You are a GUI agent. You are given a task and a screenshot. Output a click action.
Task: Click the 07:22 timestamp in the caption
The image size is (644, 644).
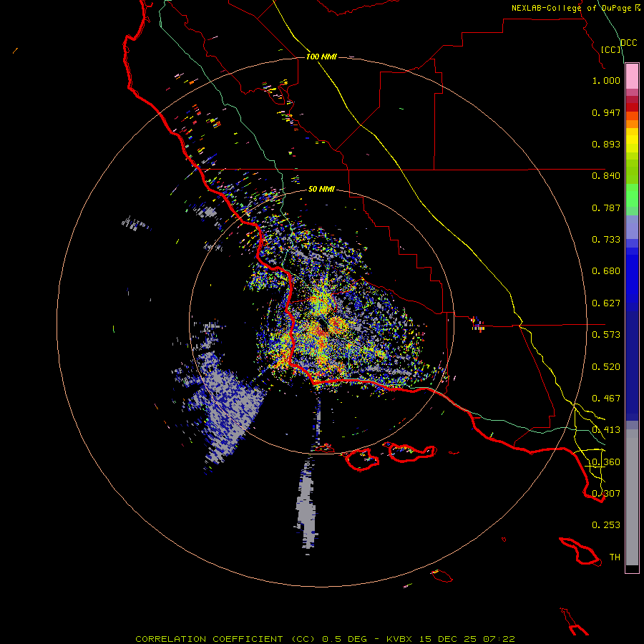[x=499, y=639]
